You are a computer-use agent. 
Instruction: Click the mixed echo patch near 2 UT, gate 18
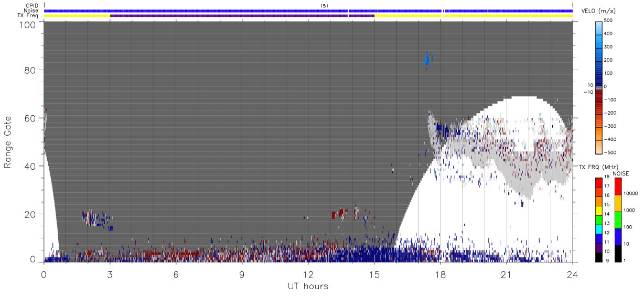click(x=97, y=218)
